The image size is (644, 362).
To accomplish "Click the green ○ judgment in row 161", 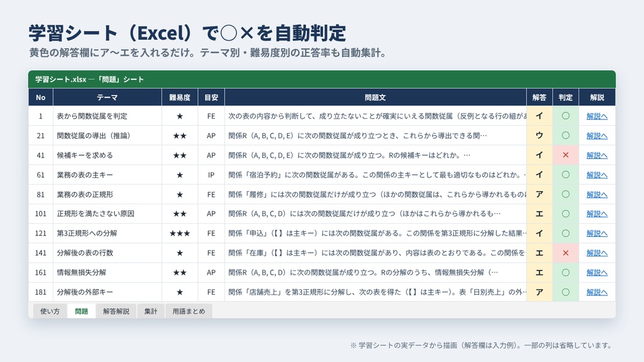I will click(565, 273).
